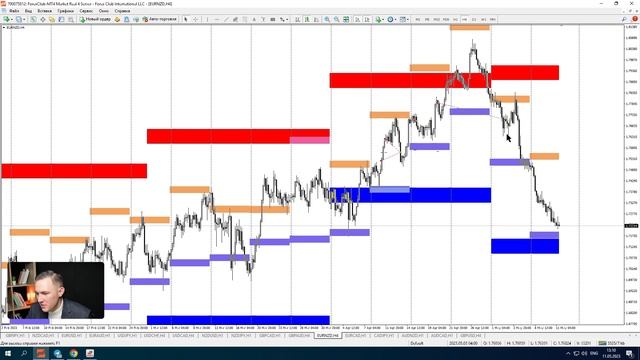Click the New Order button
This screenshot has width=640, height=360.
[x=96, y=19]
